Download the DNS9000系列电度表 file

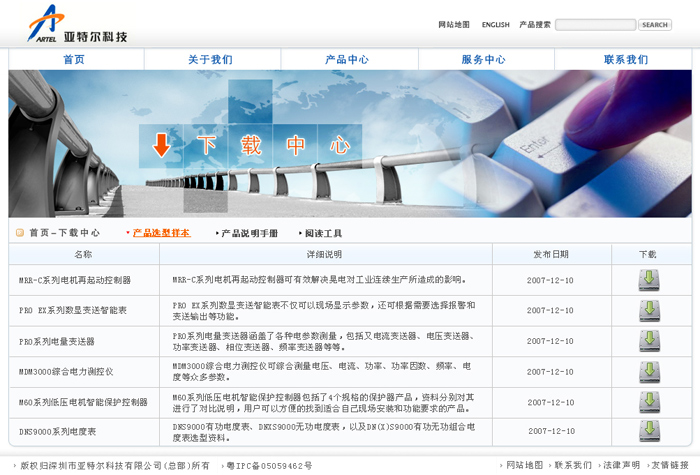point(649,431)
